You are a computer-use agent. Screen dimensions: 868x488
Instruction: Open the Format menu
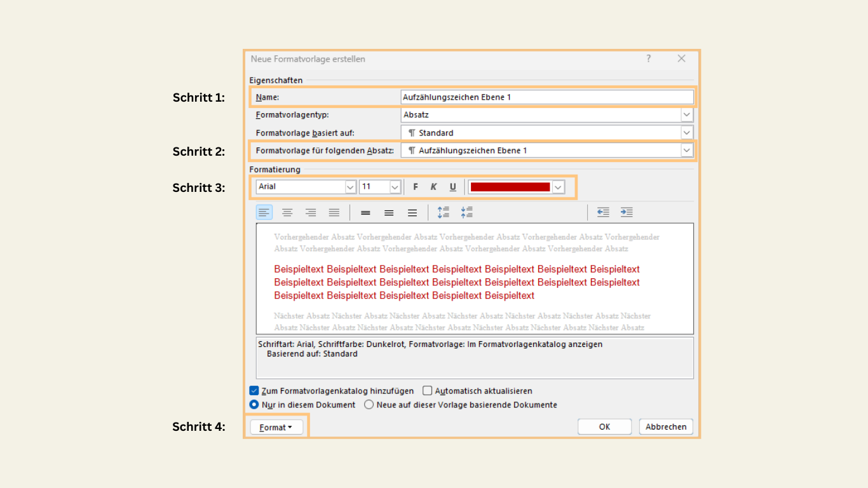(276, 426)
